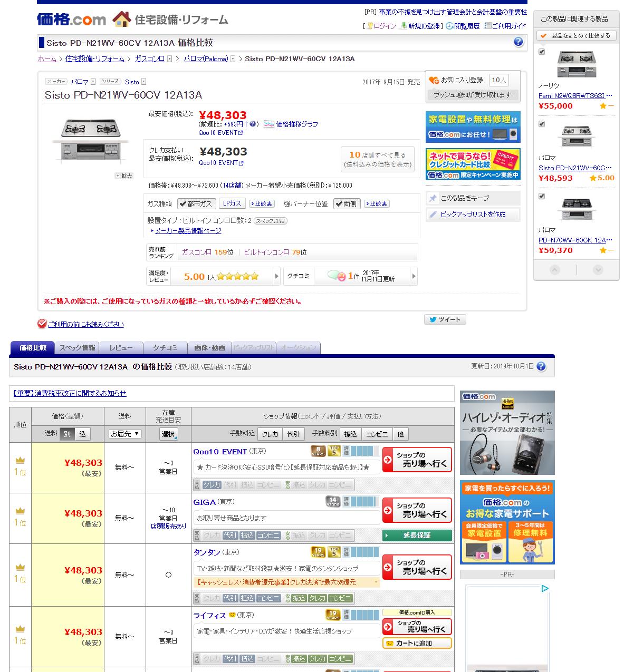Click GIGA extended warranty green button
Image resolution: width=624 pixels, height=672 pixels.
click(x=417, y=535)
